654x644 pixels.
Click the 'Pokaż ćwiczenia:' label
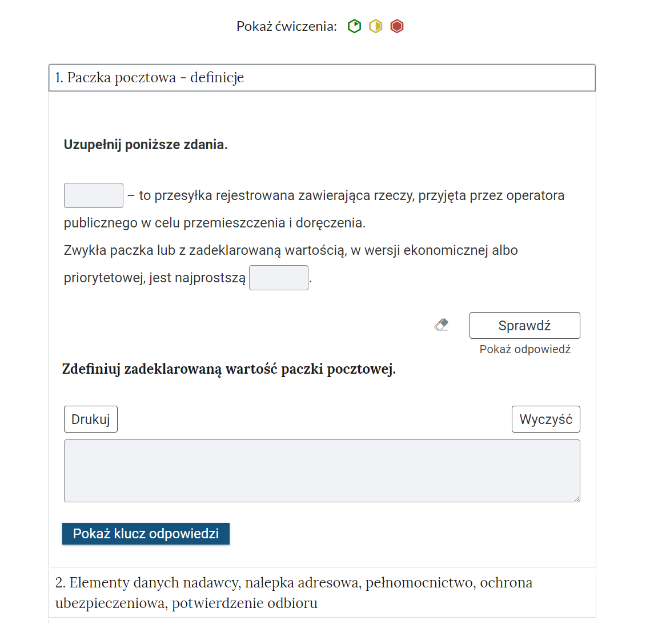tap(287, 26)
